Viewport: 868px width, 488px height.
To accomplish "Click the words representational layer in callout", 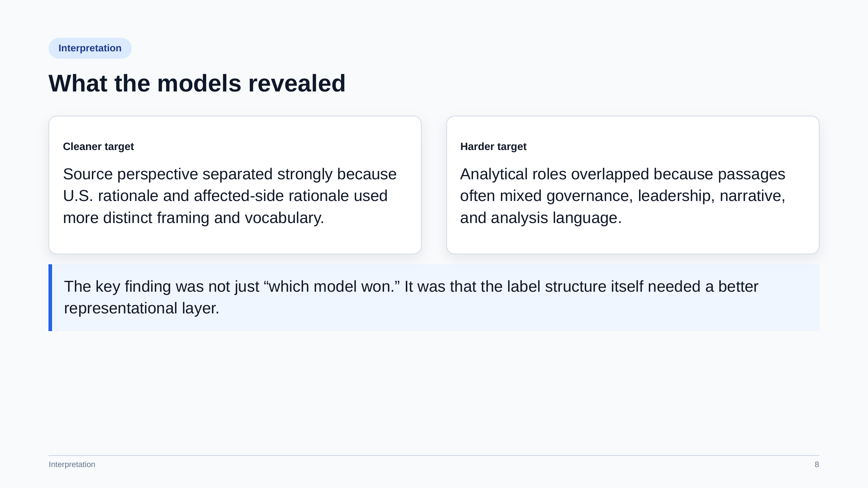I will (141, 308).
